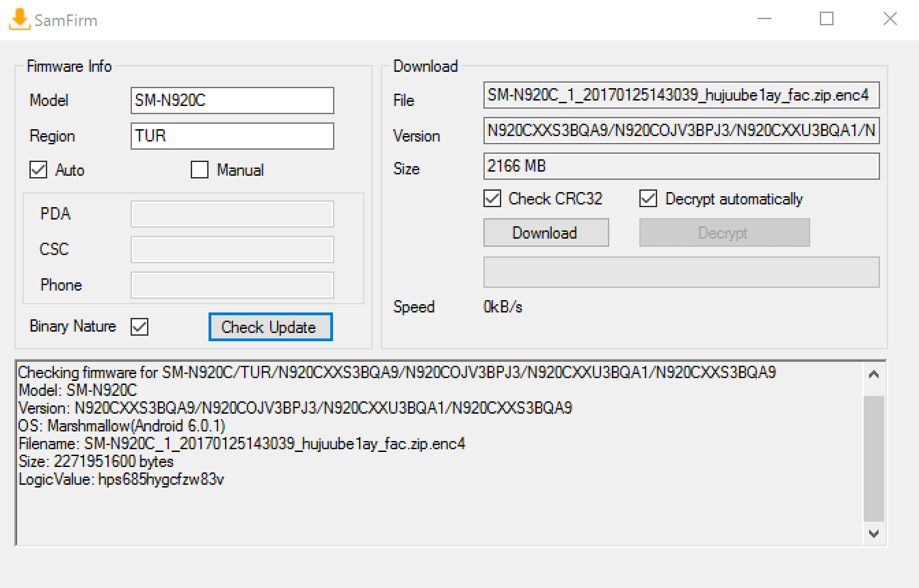Click the log scrollbar down arrow

point(874,533)
